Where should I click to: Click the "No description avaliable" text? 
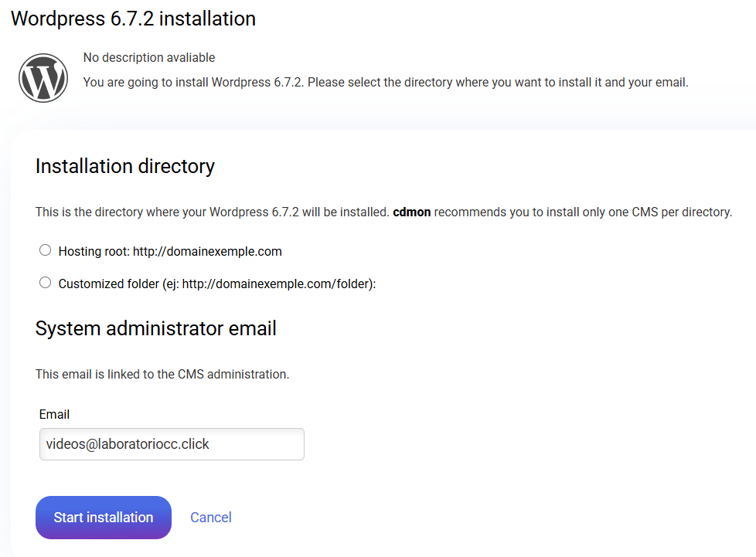click(x=149, y=57)
